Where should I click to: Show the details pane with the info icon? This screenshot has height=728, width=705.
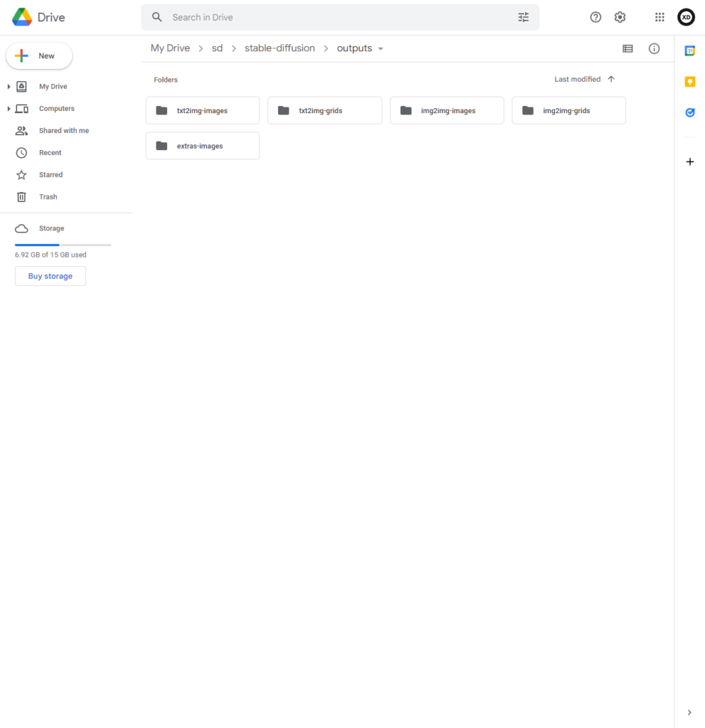[x=654, y=48]
